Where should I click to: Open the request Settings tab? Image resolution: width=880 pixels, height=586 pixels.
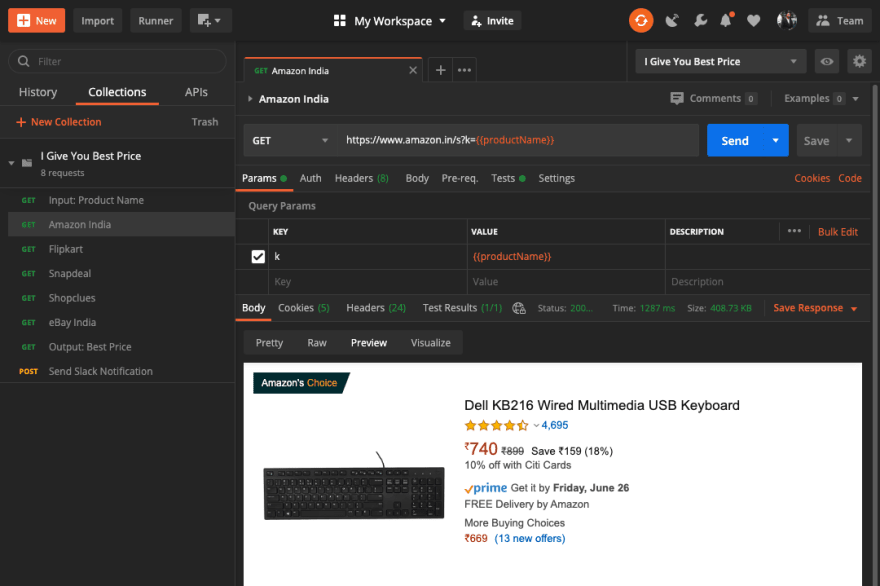pos(556,178)
